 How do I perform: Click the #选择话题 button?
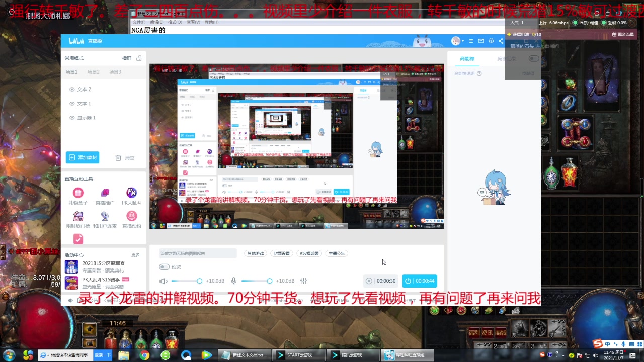(x=309, y=253)
